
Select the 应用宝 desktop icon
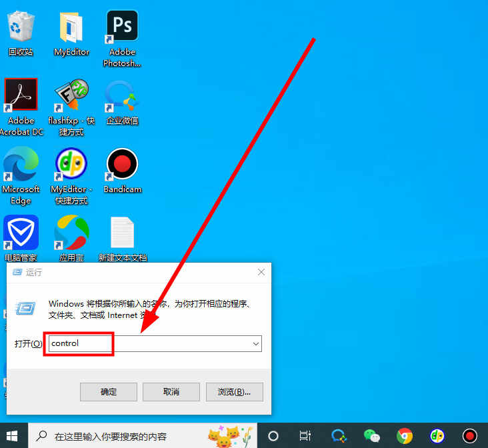[71, 233]
